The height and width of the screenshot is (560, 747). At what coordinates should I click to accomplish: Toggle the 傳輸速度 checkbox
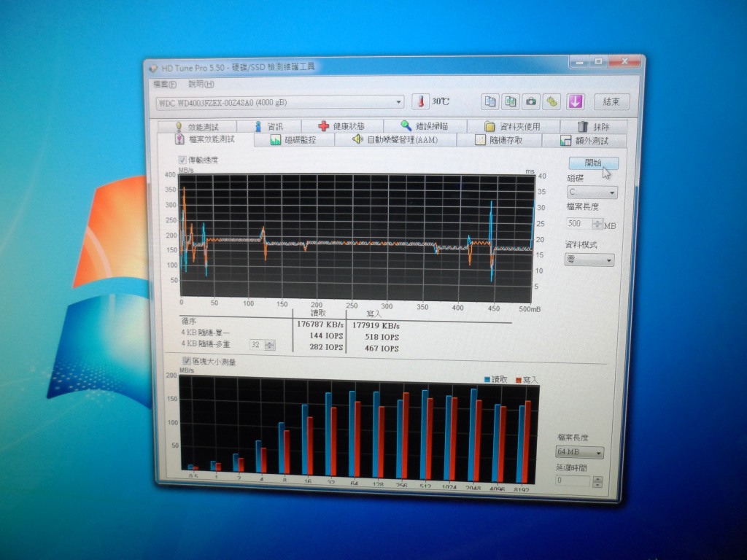click(x=182, y=160)
